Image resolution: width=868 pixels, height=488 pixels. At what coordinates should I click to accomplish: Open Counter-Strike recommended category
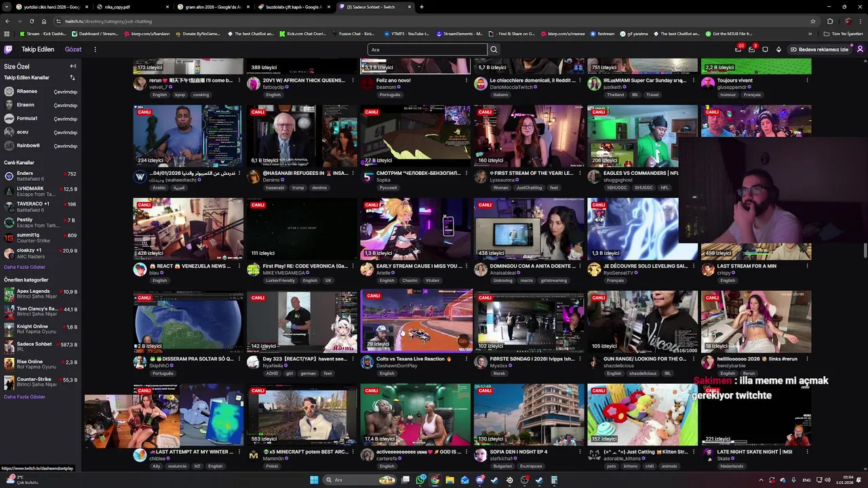[41, 382]
